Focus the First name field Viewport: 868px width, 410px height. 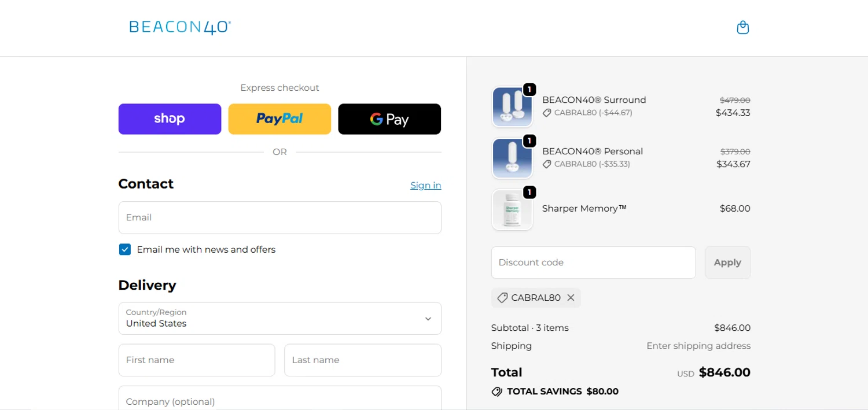coord(197,360)
